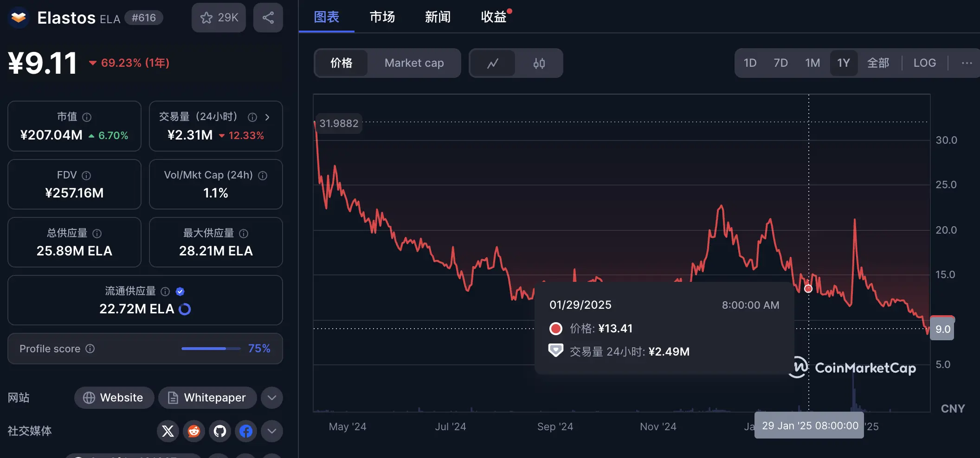Open the Whitepaper link
980x458 pixels.
pyautogui.click(x=207, y=398)
